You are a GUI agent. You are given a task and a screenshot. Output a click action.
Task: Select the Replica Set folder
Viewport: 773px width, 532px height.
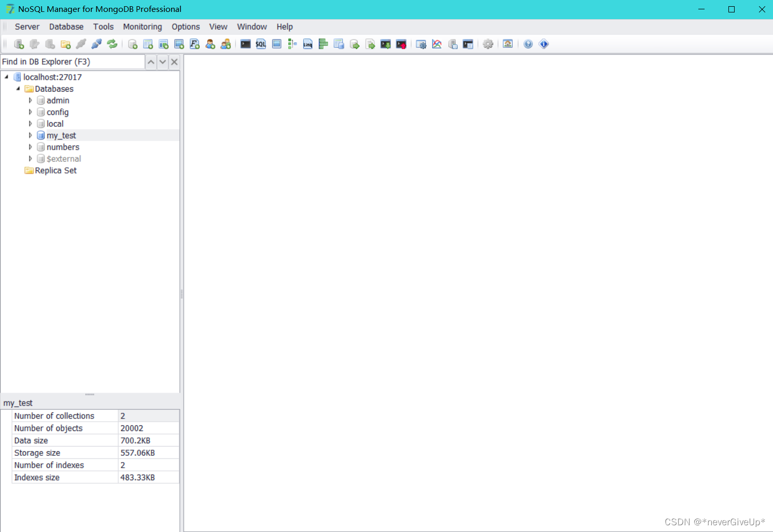point(56,170)
